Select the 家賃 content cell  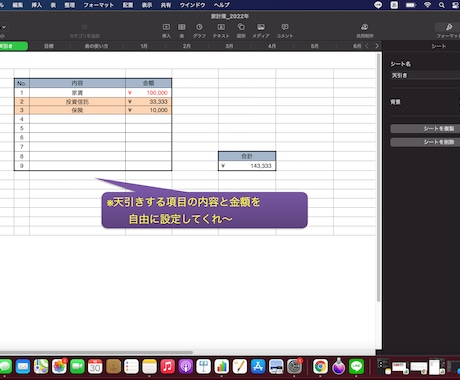pyautogui.click(x=77, y=93)
